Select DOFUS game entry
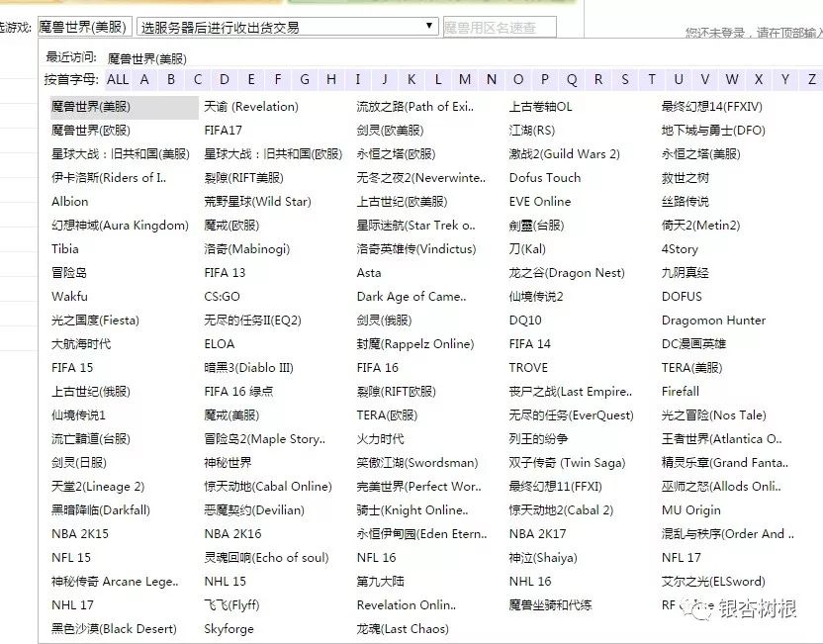823x644 pixels. pyautogui.click(x=682, y=297)
